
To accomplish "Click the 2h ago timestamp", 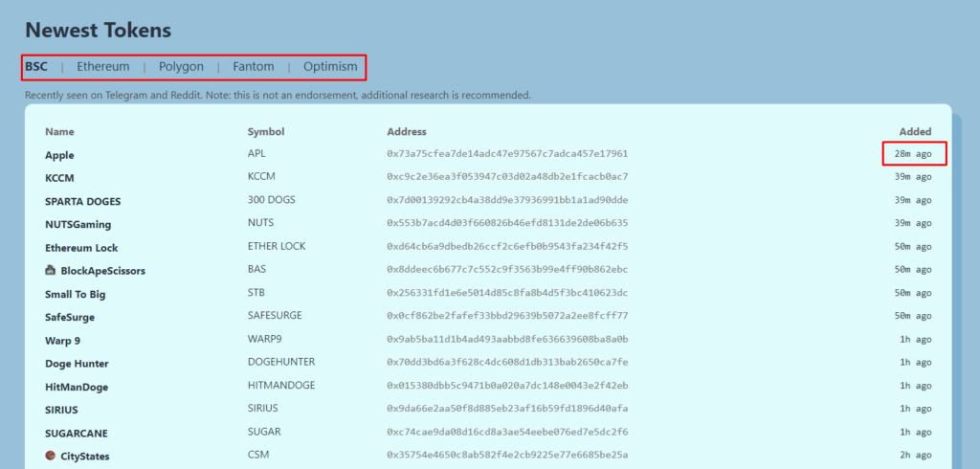I will click(x=918, y=456).
